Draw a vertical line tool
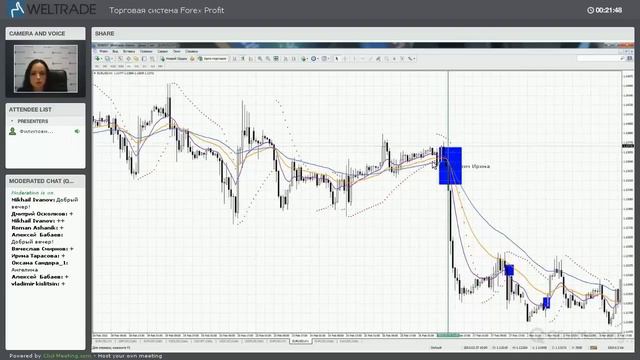 pos(354,59)
